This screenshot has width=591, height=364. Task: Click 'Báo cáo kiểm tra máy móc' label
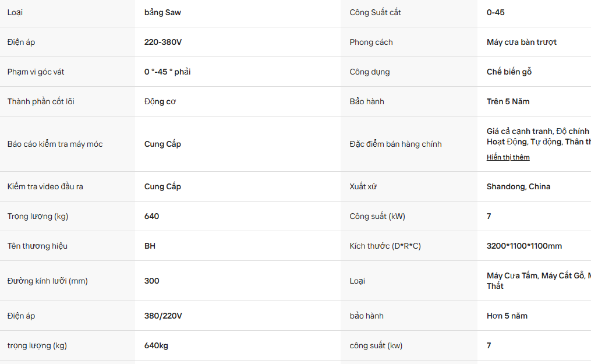55,144
